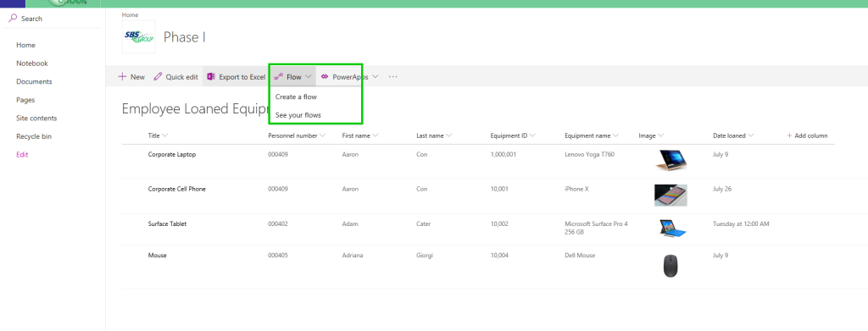Click the Edit link in sidebar

click(22, 155)
